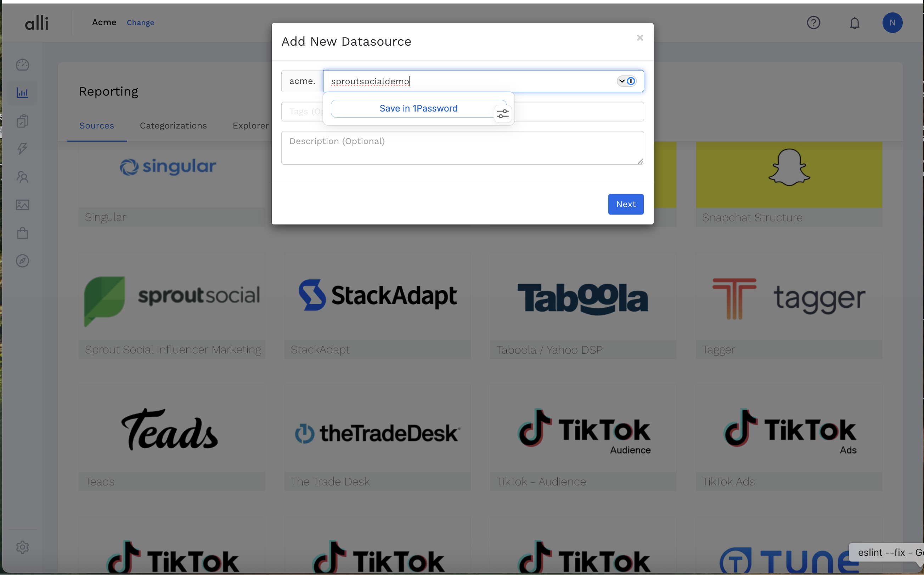Click the shopping bag sidebar icon
This screenshot has height=575, width=924.
pos(22,233)
